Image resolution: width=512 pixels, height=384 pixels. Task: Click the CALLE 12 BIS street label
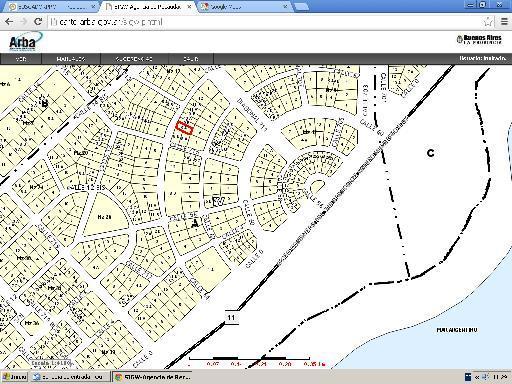tap(86, 188)
